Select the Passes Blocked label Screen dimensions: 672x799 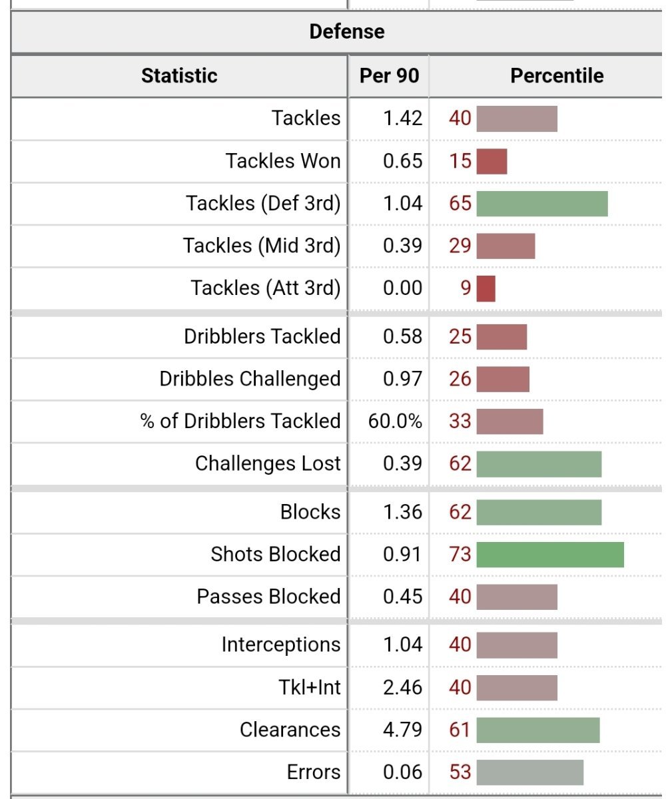coord(268,596)
